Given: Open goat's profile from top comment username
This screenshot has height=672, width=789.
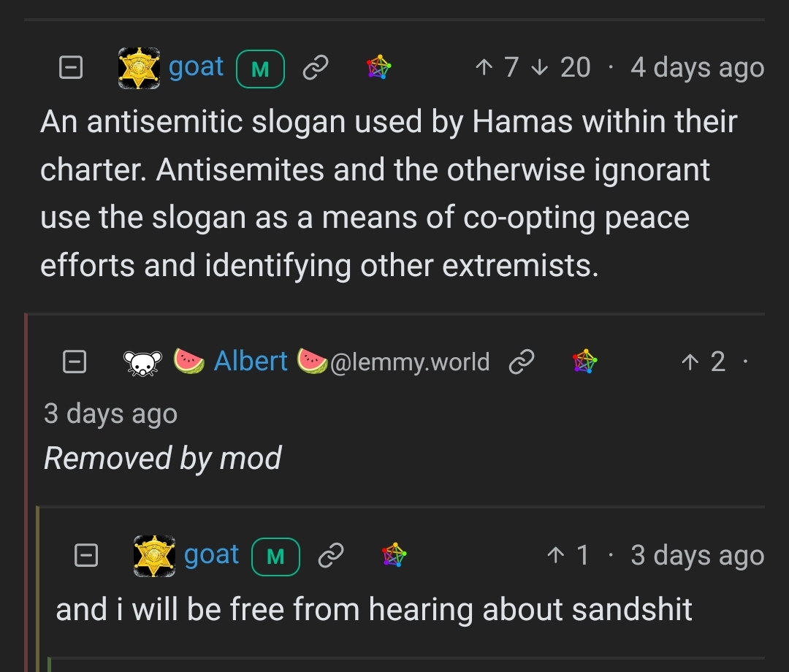Looking at the screenshot, I should click(x=196, y=67).
